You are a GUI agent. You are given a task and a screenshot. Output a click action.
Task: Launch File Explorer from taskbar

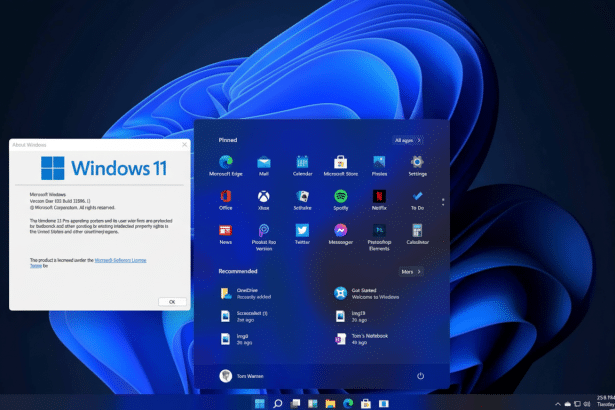(x=330, y=403)
